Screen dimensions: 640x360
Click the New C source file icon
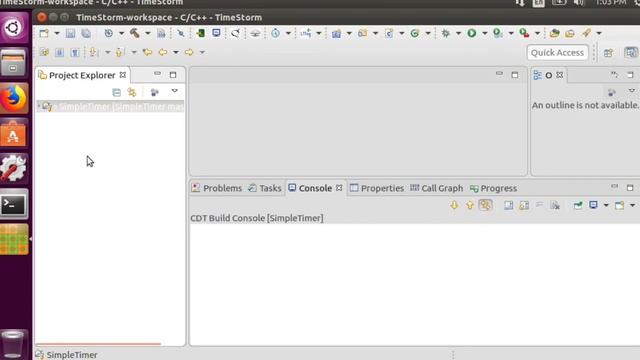389,33
